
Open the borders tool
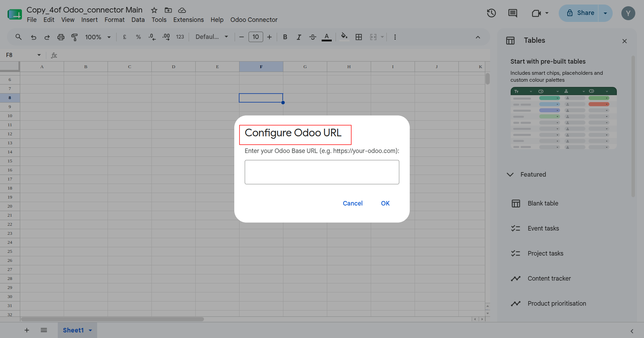pyautogui.click(x=359, y=37)
